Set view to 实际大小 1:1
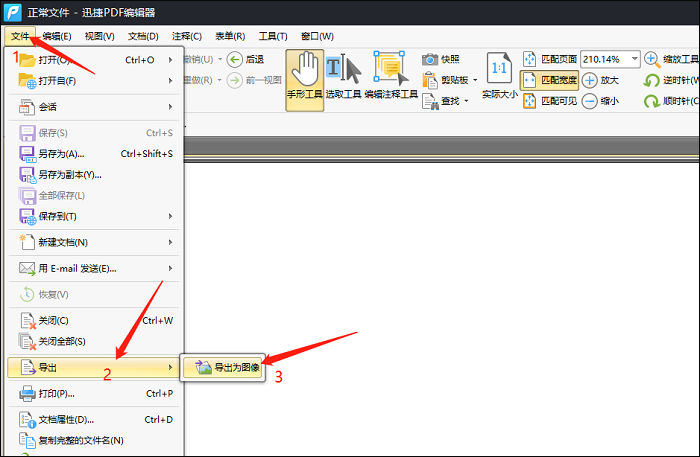Screen dimensions: 700x457 tap(500, 76)
